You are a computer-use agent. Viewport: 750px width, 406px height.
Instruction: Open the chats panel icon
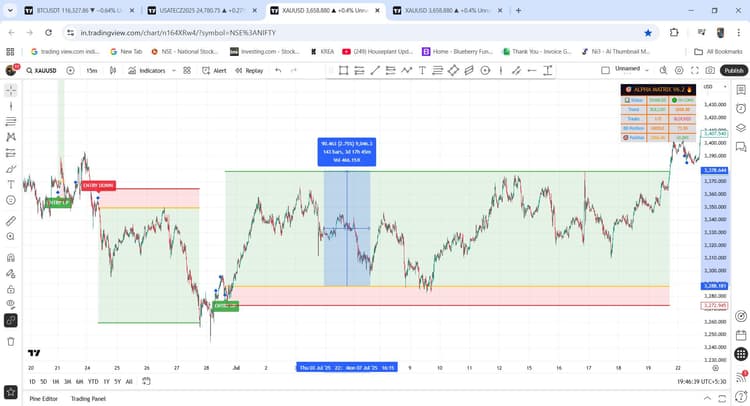(740, 146)
